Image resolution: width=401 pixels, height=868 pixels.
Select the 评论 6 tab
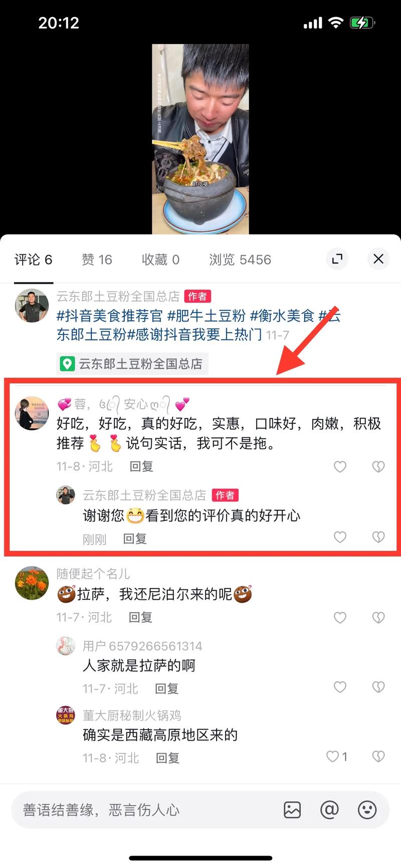click(x=33, y=260)
